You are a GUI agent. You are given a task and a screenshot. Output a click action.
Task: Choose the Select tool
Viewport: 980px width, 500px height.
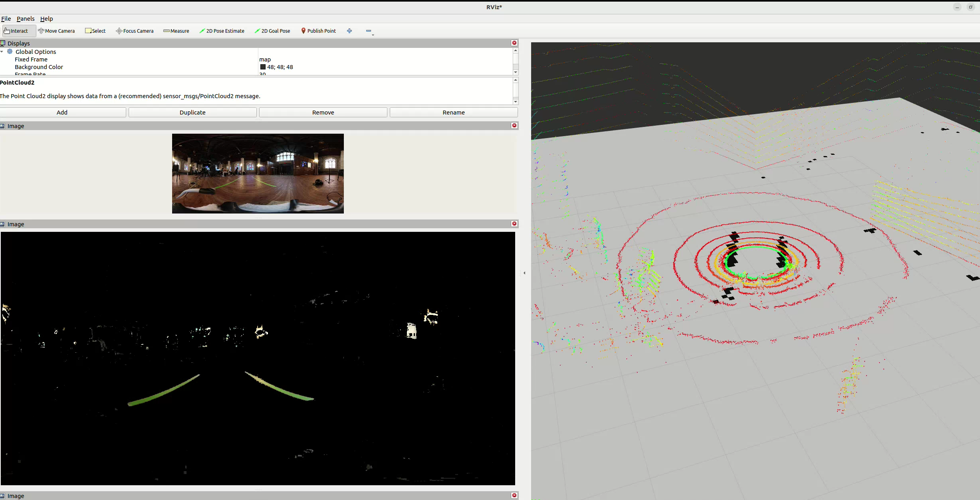tap(95, 31)
